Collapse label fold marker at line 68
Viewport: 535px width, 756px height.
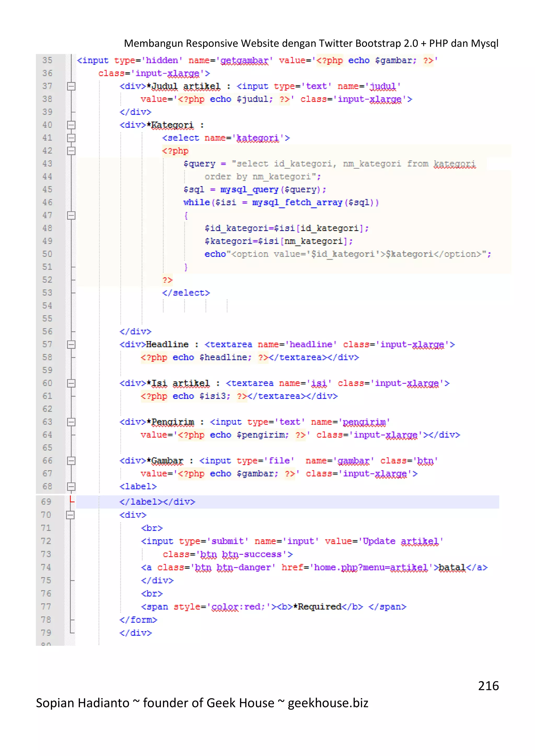tap(71, 487)
